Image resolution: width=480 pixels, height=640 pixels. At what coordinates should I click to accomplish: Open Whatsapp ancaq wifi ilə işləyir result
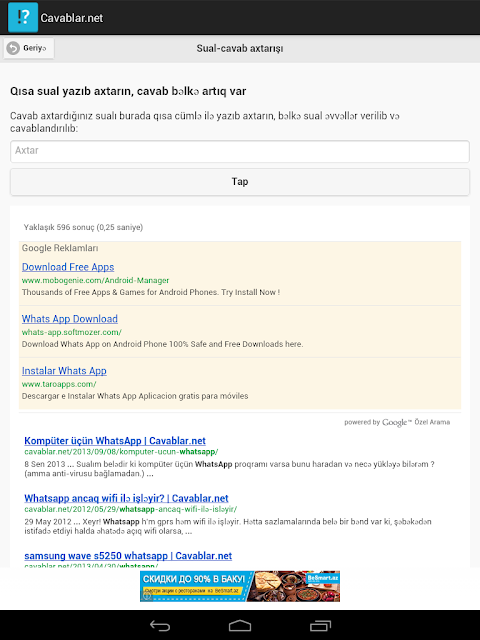pyautogui.click(x=126, y=498)
